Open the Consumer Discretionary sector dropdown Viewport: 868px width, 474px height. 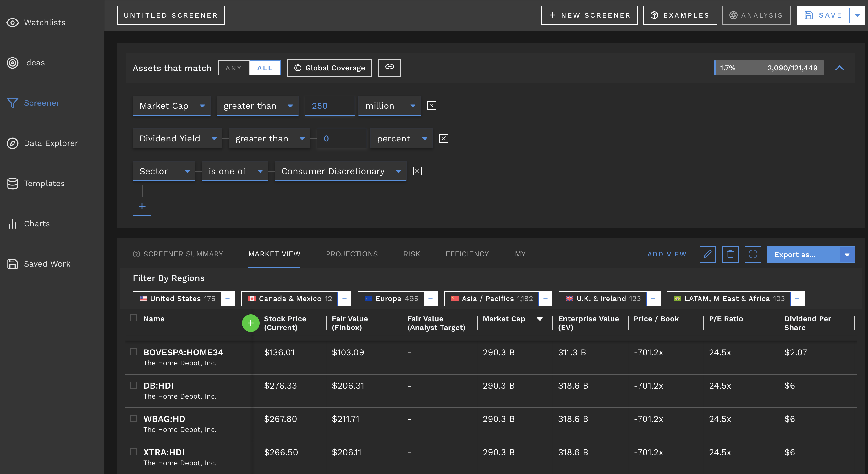340,171
